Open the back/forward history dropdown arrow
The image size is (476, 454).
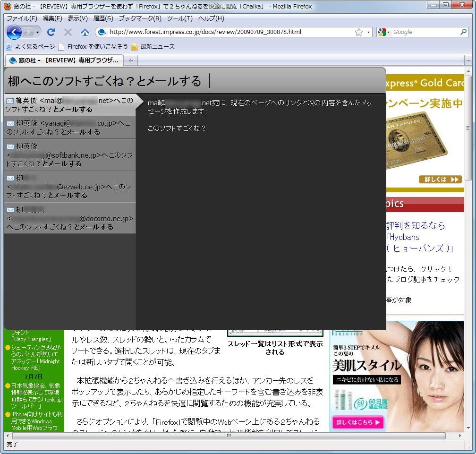[37, 32]
